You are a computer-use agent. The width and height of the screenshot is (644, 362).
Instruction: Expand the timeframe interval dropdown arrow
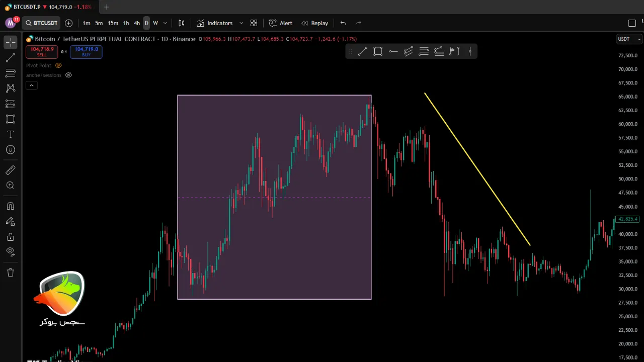165,23
